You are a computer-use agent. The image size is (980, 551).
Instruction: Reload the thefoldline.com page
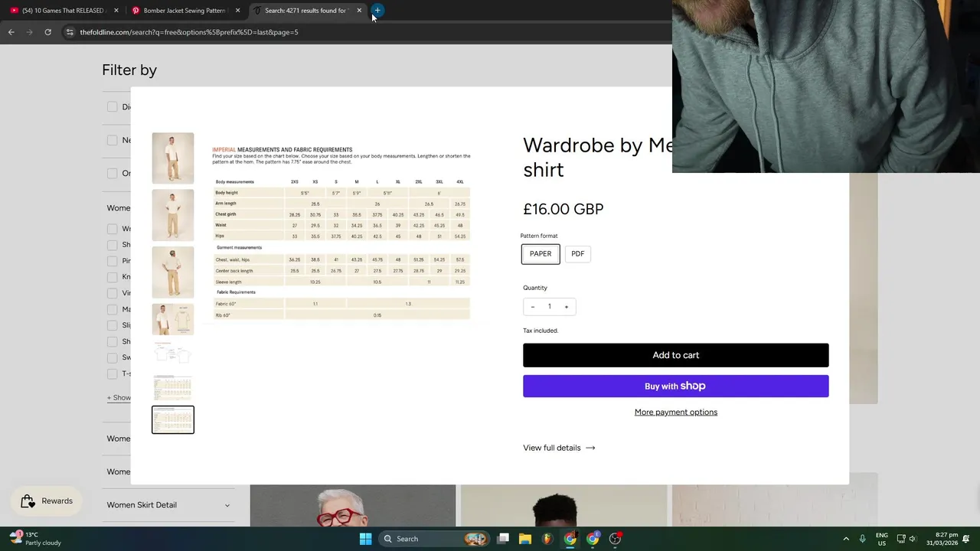[47, 32]
